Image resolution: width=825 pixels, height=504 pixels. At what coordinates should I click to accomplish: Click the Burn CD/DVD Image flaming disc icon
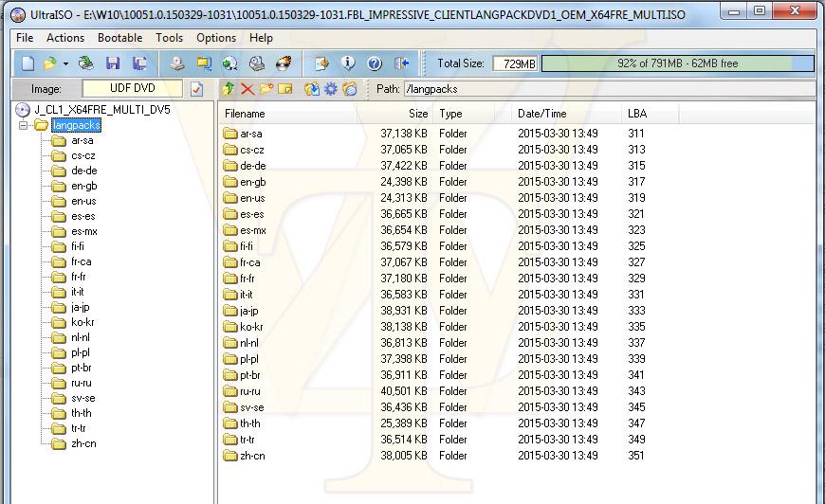pyautogui.click(x=284, y=63)
